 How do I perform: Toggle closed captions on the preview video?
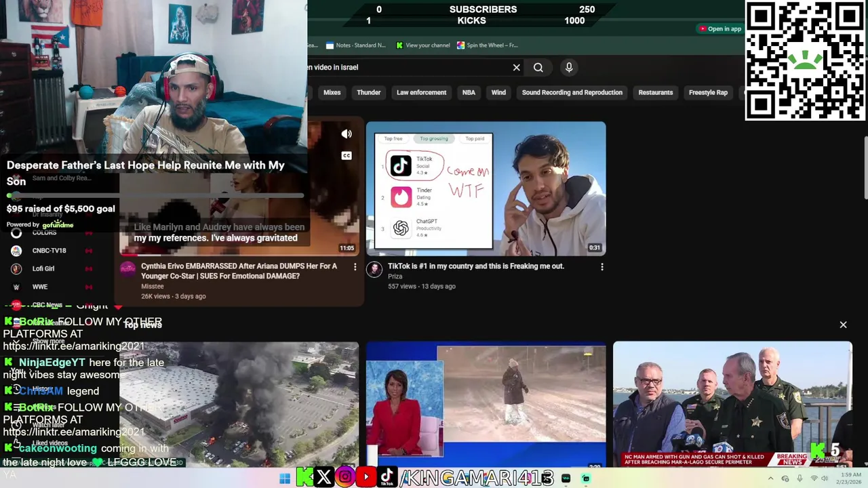point(347,156)
